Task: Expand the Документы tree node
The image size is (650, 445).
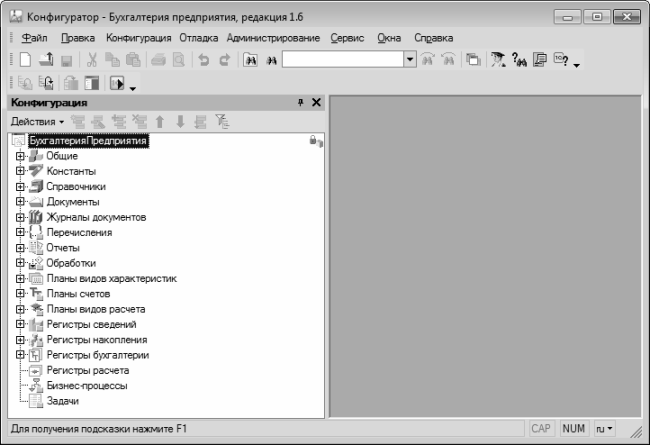Action: click(x=19, y=202)
